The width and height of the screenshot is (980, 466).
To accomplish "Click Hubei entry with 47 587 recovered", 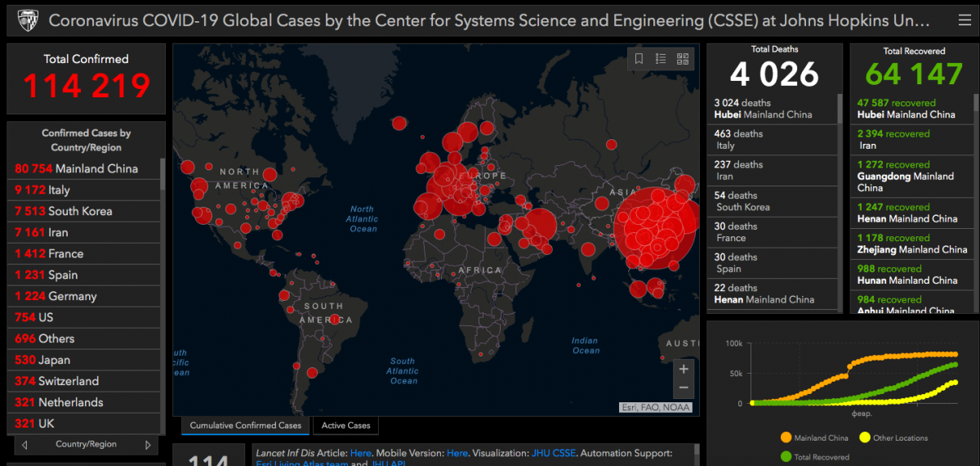I will click(911, 109).
